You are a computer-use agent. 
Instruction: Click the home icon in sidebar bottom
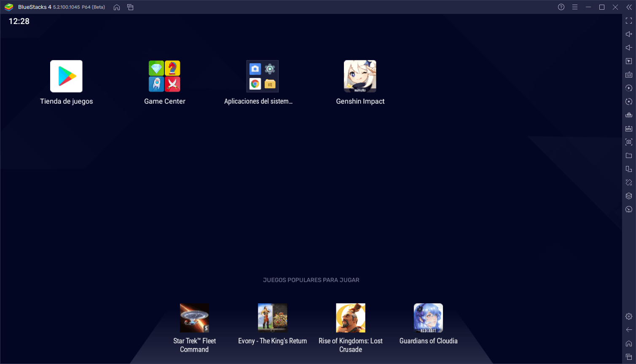click(x=629, y=343)
